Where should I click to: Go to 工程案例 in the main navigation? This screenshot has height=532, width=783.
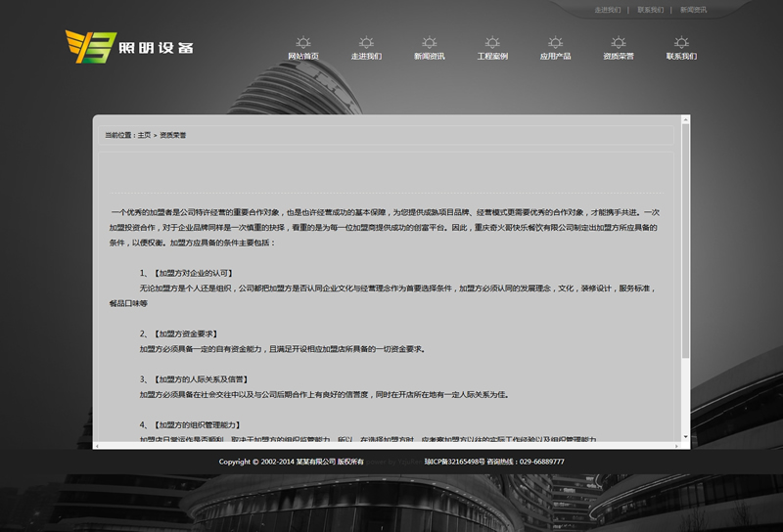click(492, 57)
